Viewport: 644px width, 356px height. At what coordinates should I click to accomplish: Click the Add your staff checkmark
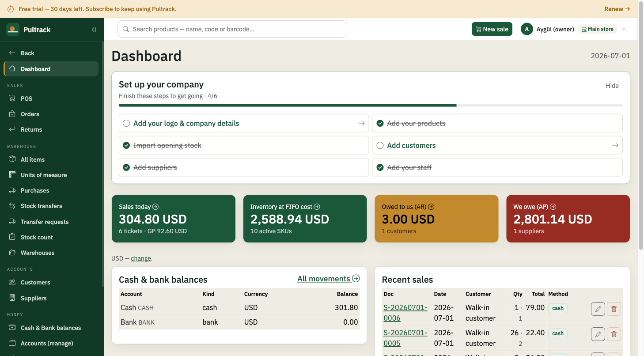click(380, 167)
